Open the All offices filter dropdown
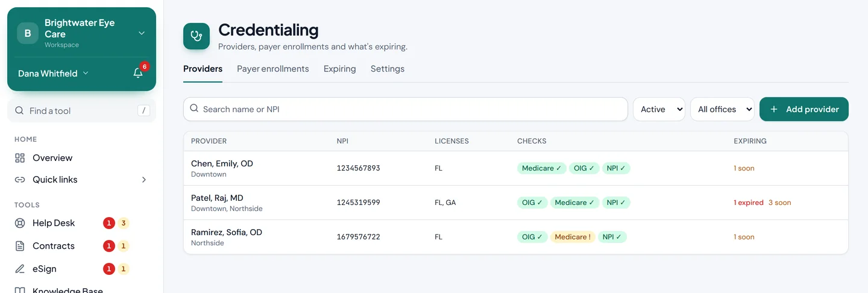This screenshot has width=868, height=293. [722, 109]
